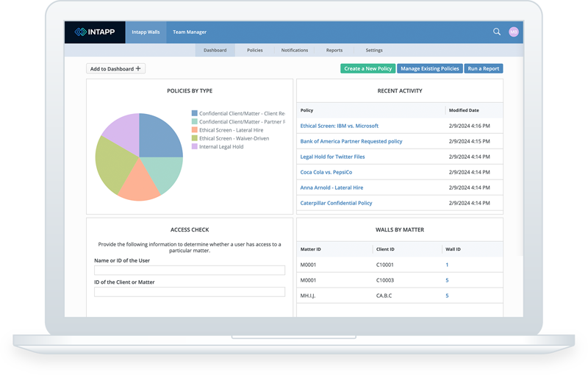The width and height of the screenshot is (588, 375).
Task: Open the Notifications menu item
Action: click(295, 50)
